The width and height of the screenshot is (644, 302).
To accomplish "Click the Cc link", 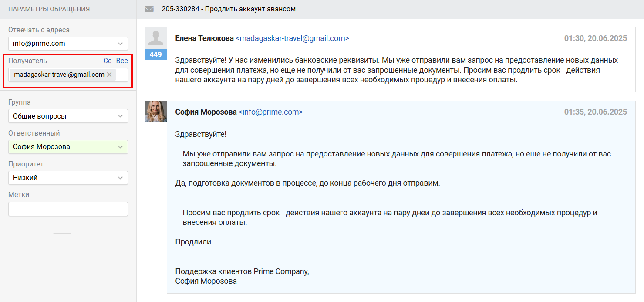I will pyautogui.click(x=108, y=61).
